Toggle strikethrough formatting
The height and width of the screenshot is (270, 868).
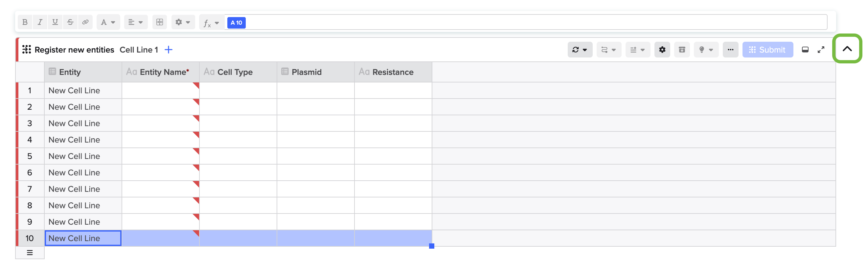point(70,22)
